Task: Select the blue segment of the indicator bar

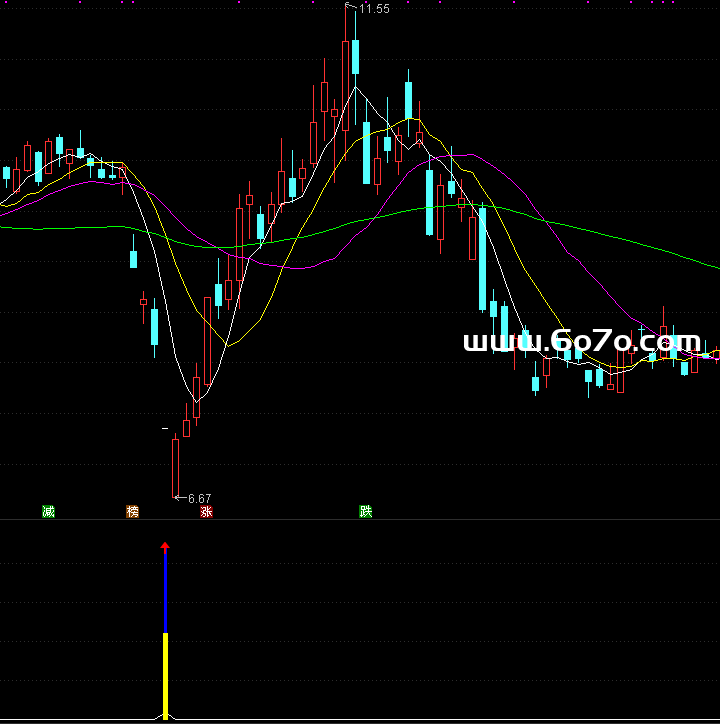Action: (165, 592)
